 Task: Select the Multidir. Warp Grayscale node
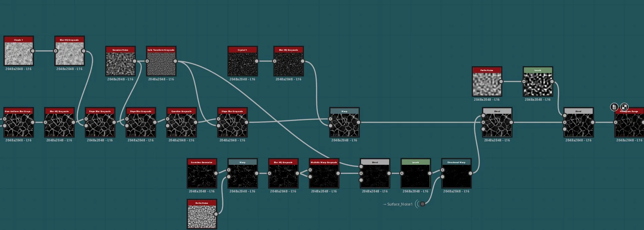click(324, 173)
